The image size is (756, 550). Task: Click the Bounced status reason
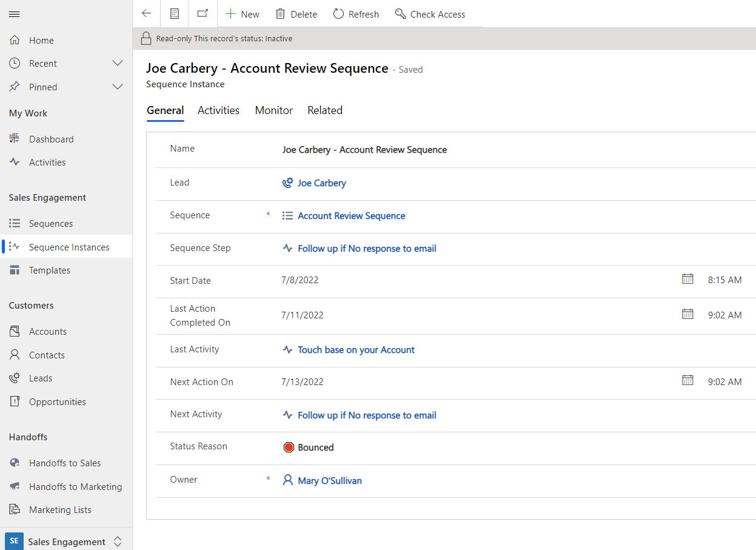coord(315,448)
